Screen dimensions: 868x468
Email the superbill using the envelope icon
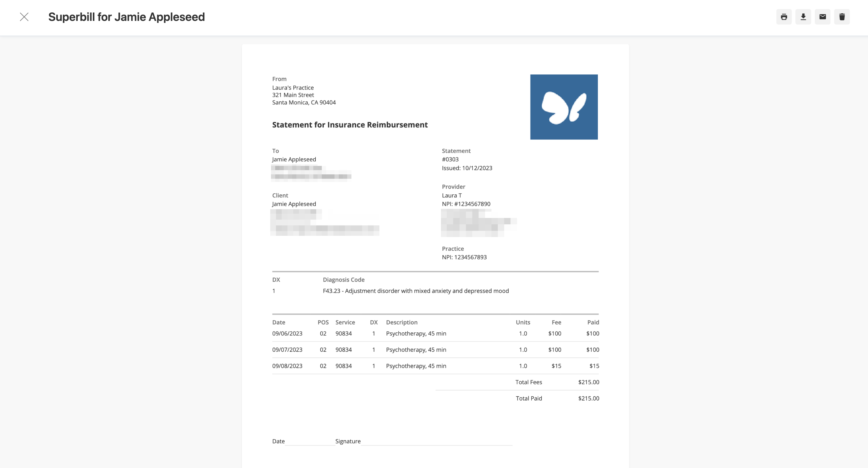coord(822,17)
